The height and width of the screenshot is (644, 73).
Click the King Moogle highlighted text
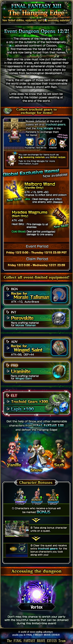(x=45, y=128)
